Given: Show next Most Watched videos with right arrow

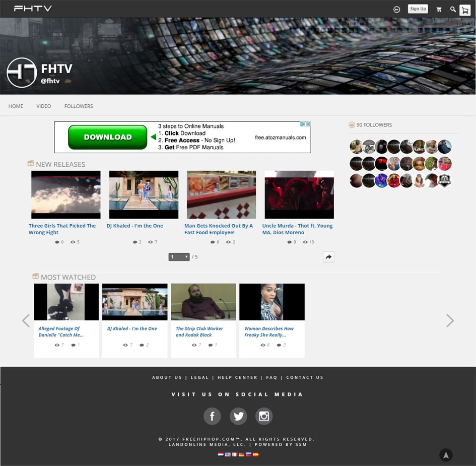Looking at the screenshot, I should (450, 320).
